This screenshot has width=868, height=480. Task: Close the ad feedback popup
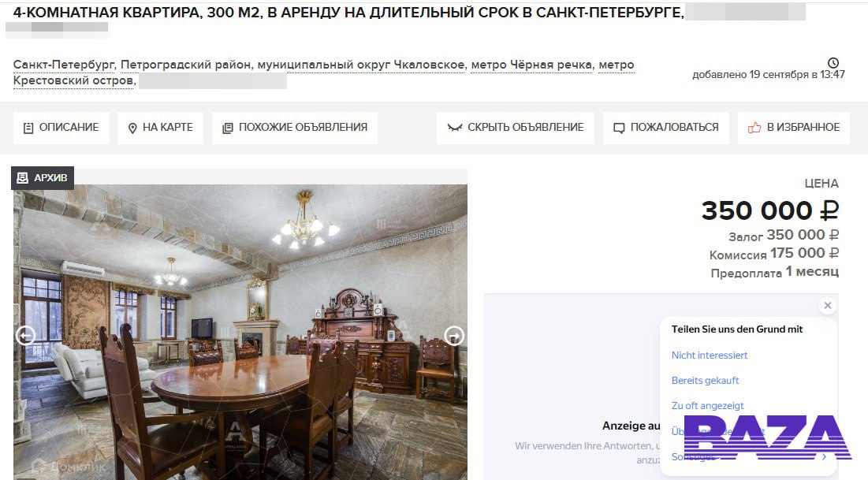click(x=828, y=306)
